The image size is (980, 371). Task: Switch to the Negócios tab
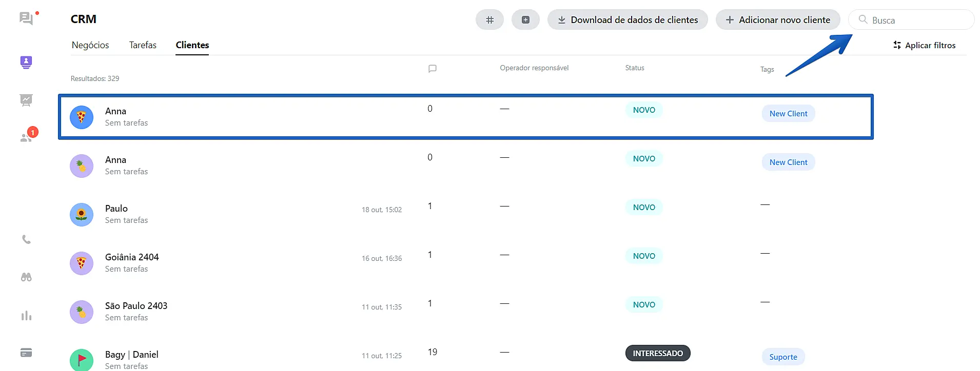pyautogui.click(x=90, y=45)
